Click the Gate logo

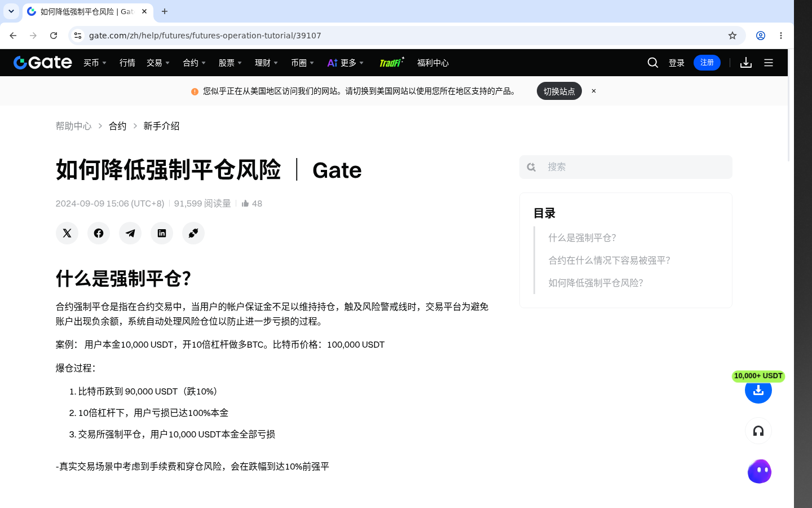click(43, 63)
